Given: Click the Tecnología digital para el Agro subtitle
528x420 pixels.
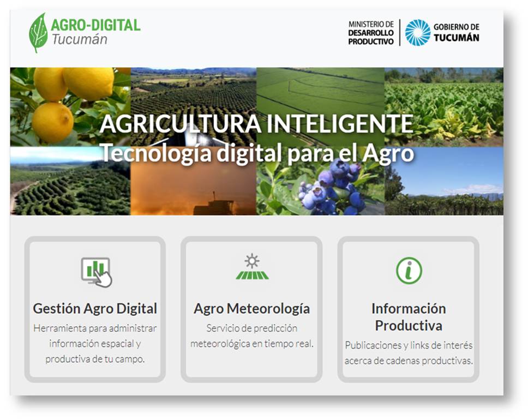Looking at the screenshot, I should 256,153.
